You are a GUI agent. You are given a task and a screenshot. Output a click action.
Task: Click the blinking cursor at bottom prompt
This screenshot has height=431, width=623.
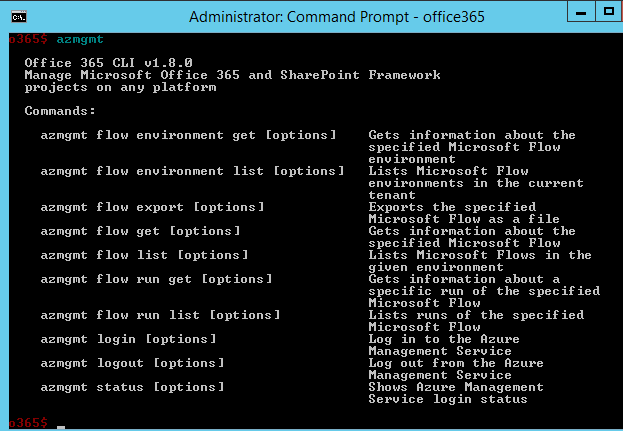tap(61, 425)
